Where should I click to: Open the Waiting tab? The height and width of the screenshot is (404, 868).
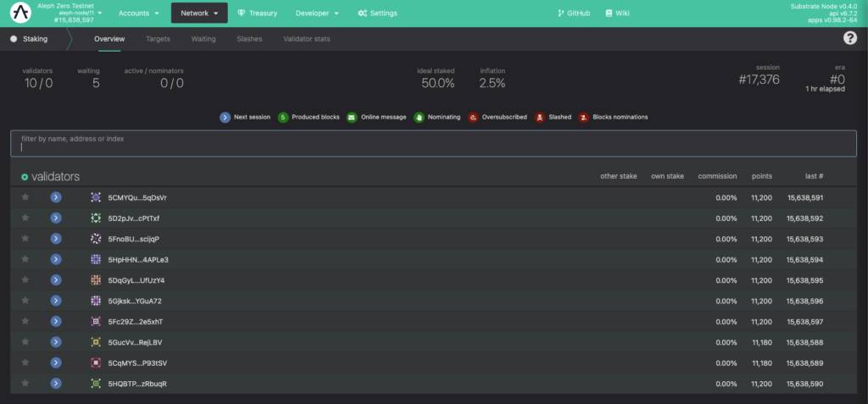[203, 39]
